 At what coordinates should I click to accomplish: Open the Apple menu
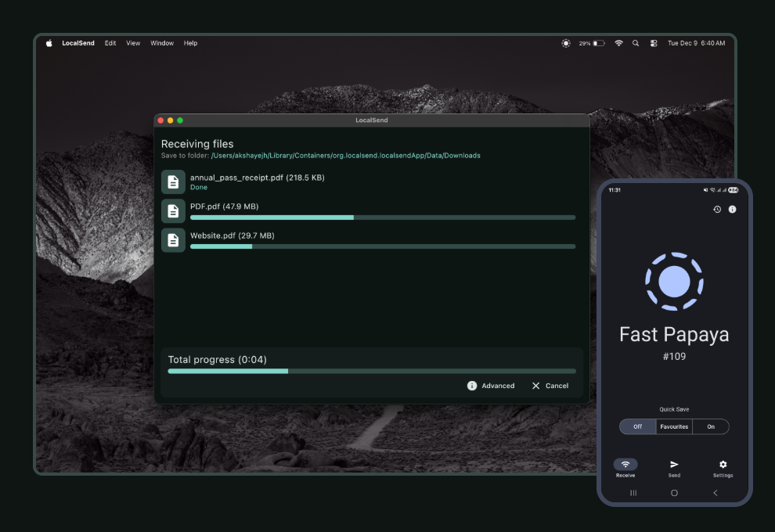[49, 43]
